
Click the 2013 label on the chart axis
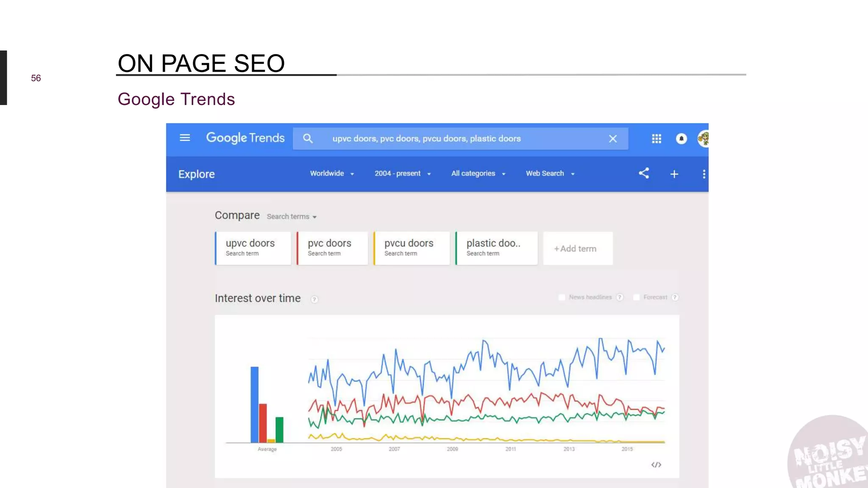(x=569, y=449)
